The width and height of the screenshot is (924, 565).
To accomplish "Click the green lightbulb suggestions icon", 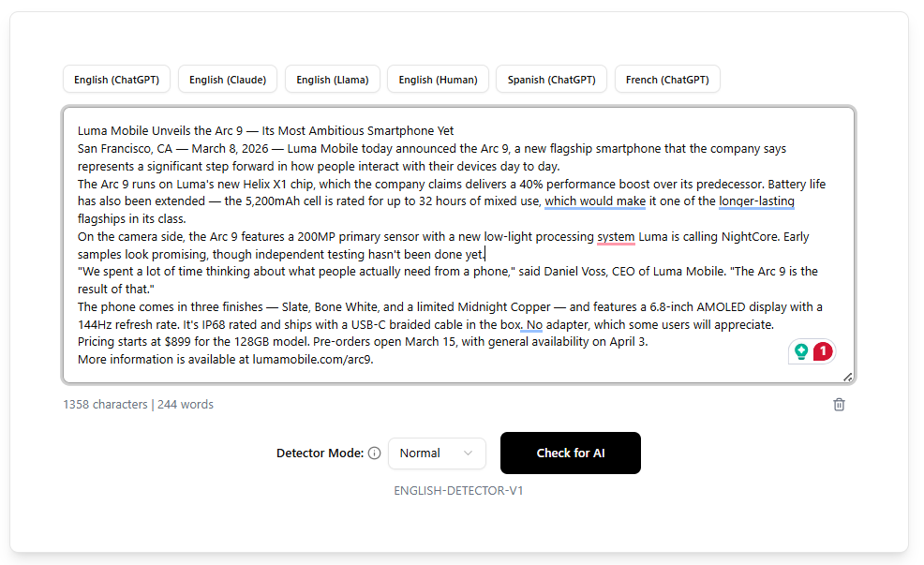I will pyautogui.click(x=801, y=351).
